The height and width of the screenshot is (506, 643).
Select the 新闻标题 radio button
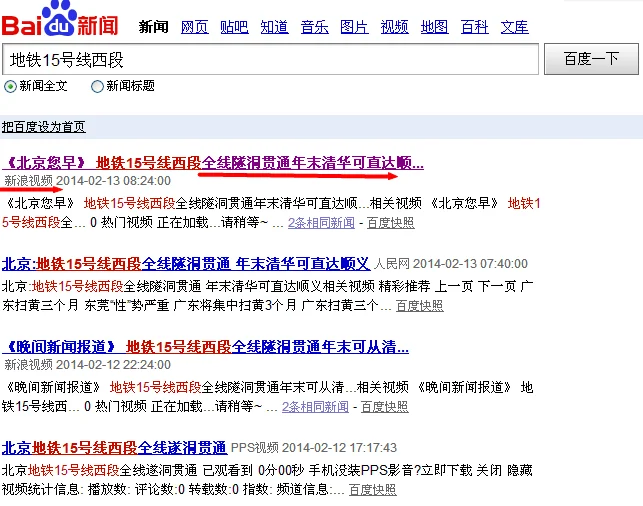(97, 87)
